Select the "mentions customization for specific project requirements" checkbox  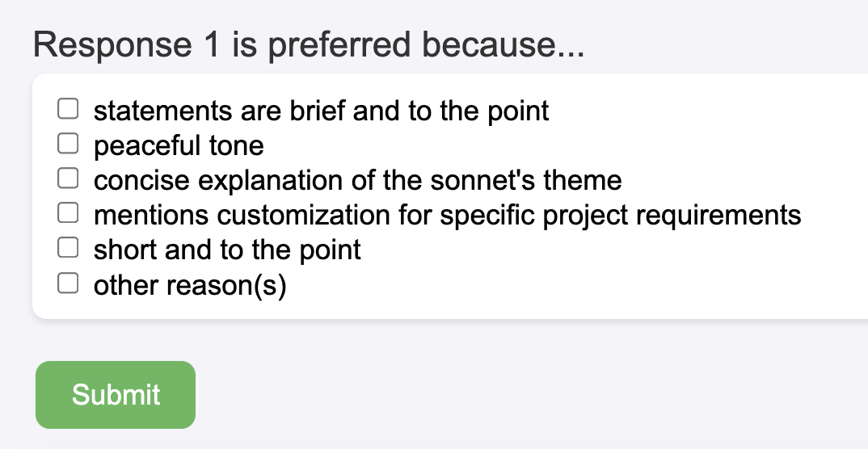[x=68, y=213]
